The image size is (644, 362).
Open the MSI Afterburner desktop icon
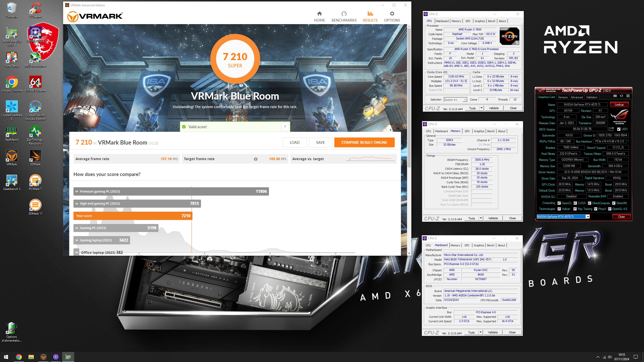click(35, 59)
